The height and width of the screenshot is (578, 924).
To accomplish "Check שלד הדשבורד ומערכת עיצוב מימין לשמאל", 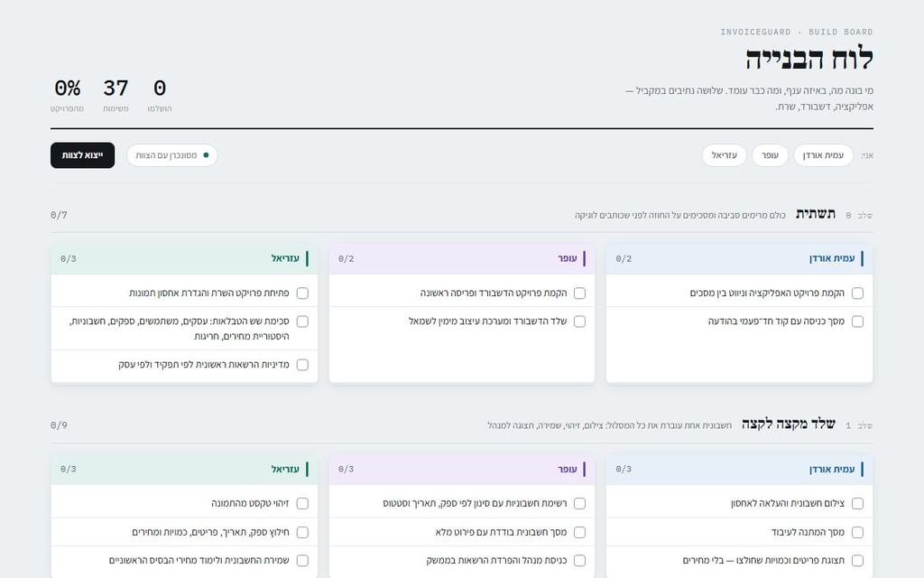I will click(x=580, y=322).
